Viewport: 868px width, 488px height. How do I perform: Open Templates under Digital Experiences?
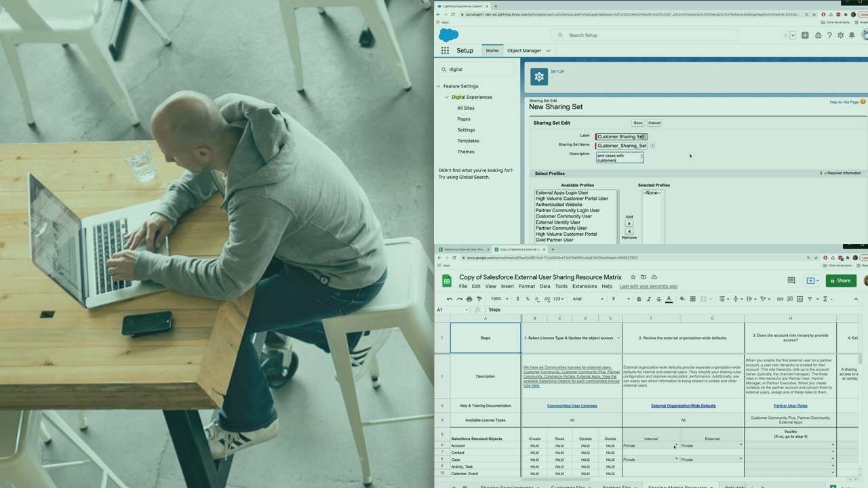(x=468, y=140)
